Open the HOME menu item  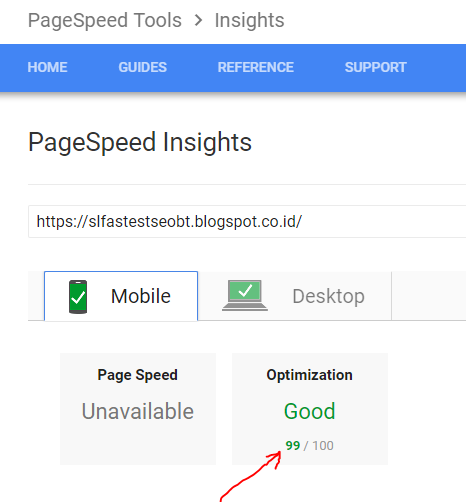47,67
